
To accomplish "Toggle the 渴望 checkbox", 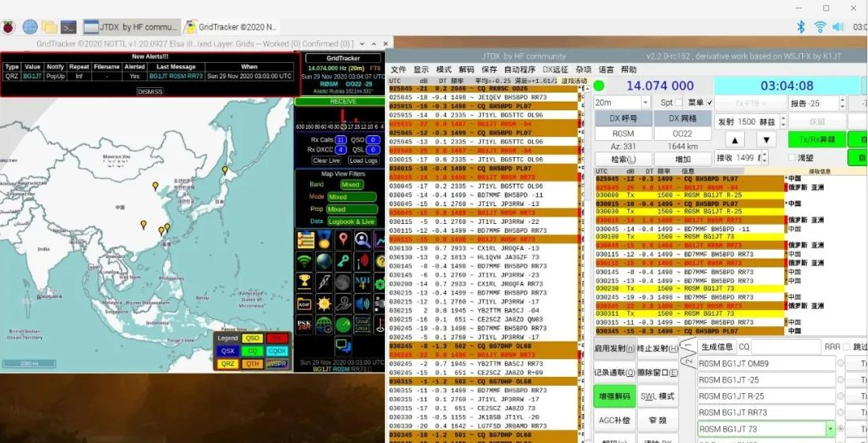I will tap(792, 158).
